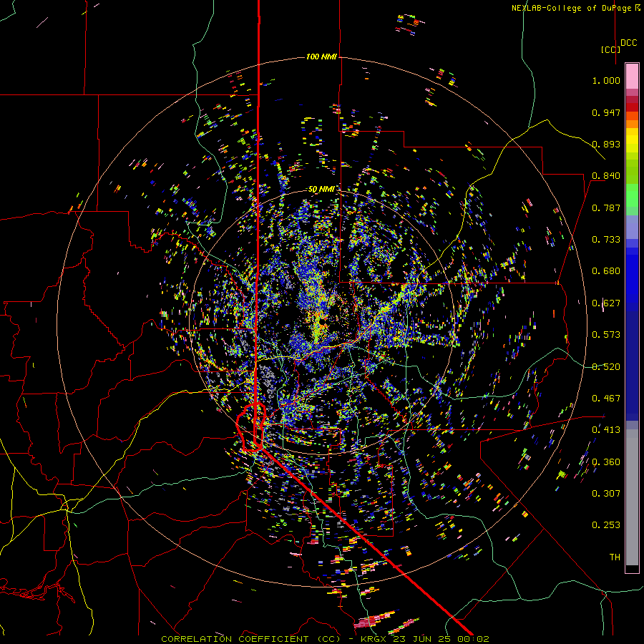The width and height of the screenshot is (644, 644).
Task: Select the 0.627 scale value
Action: point(606,303)
